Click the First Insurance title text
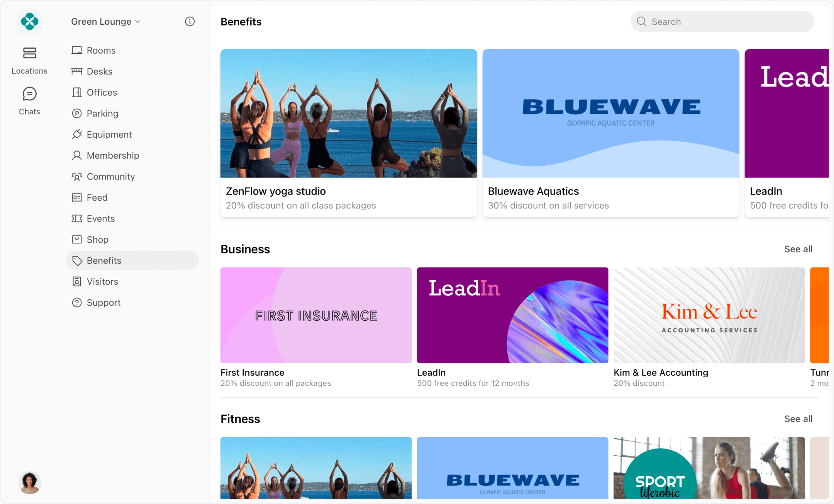 coord(252,372)
